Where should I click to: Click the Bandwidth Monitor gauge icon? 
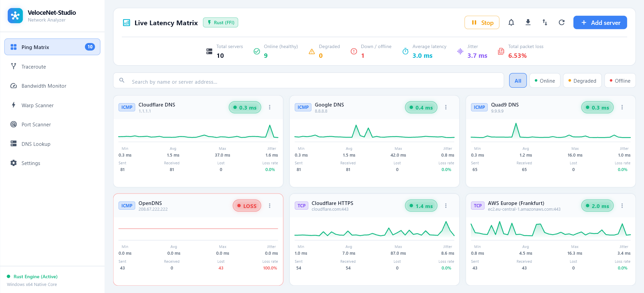click(x=13, y=86)
